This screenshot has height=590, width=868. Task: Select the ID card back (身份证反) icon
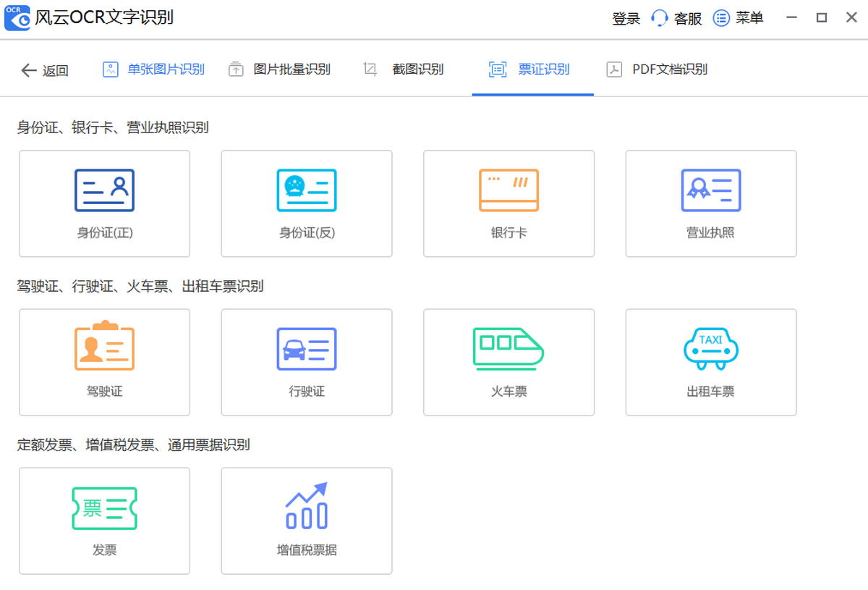(x=307, y=191)
